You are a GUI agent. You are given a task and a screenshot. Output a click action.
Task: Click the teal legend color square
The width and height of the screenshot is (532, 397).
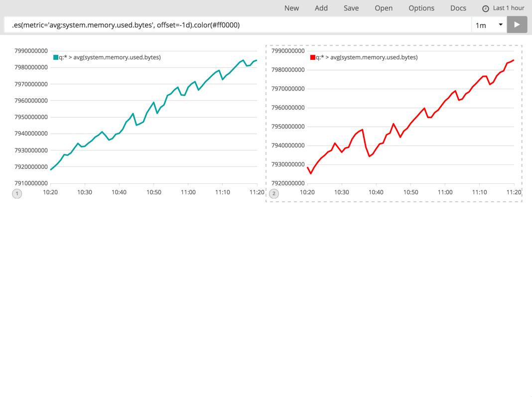coord(56,57)
